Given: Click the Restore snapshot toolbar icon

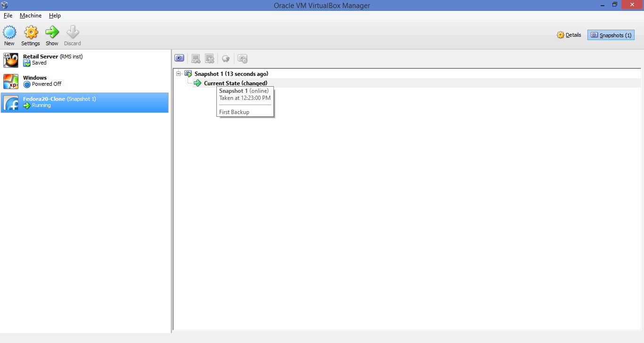Looking at the screenshot, I should click(x=196, y=58).
